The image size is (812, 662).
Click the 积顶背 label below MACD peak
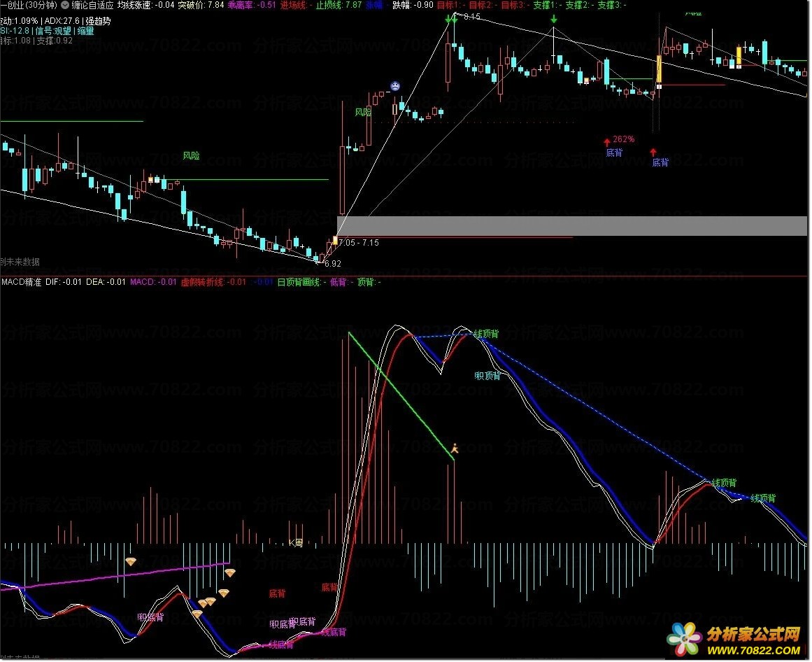(x=487, y=376)
